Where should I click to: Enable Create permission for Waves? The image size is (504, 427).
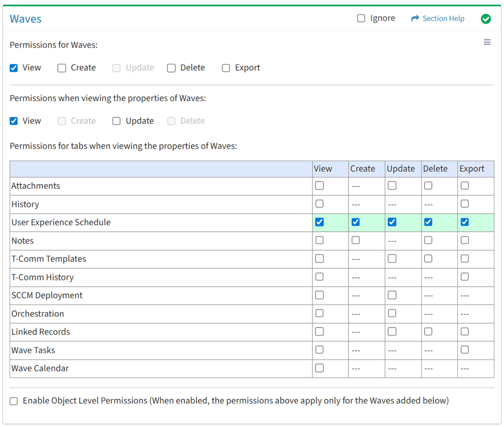click(62, 68)
